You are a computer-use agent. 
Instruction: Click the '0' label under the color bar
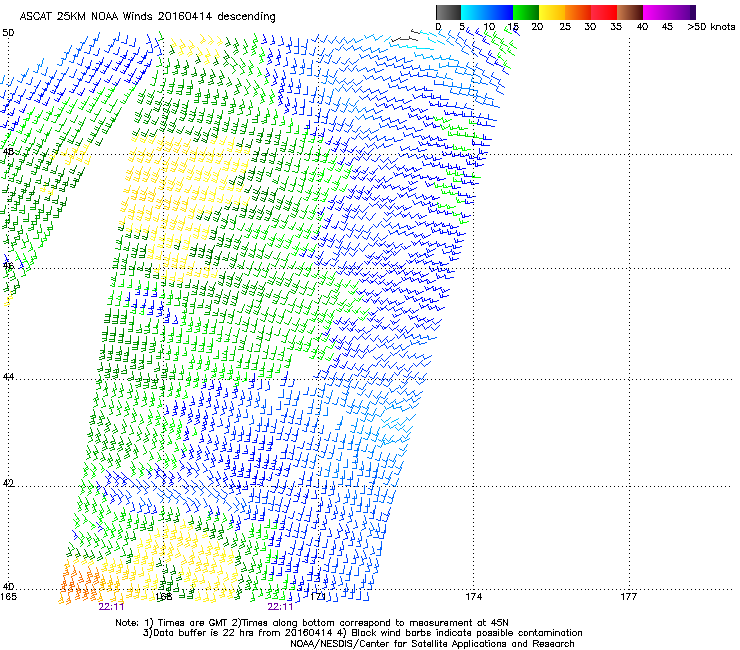click(x=438, y=27)
